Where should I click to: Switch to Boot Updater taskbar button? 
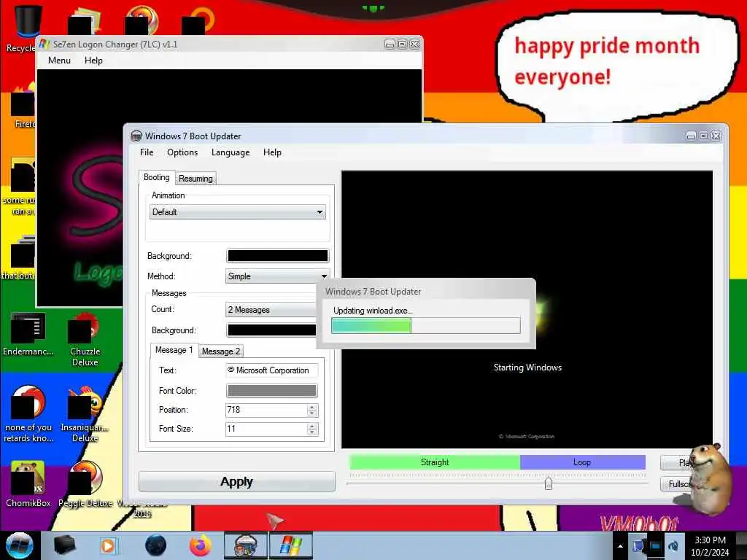(x=246, y=545)
